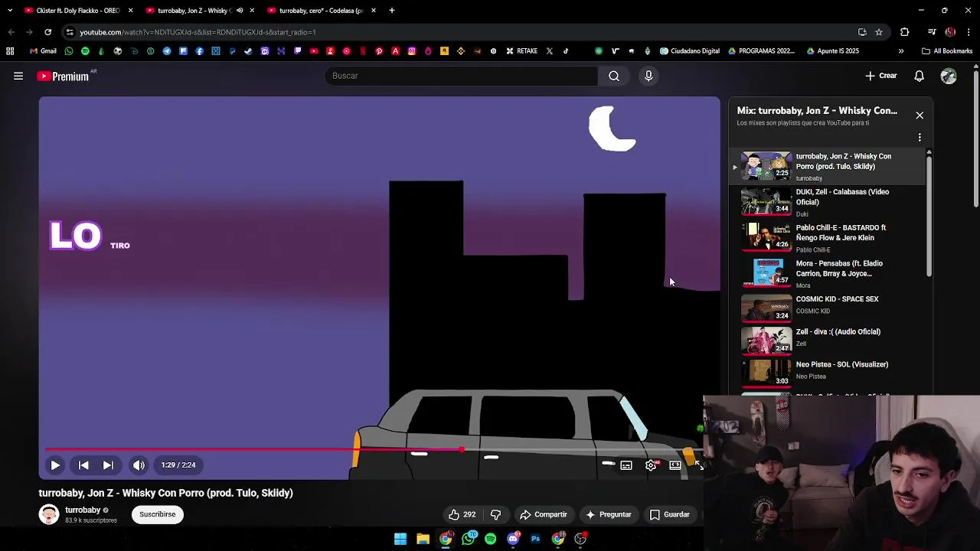Open a new browser tab
The image size is (980, 551).
pyautogui.click(x=391, y=11)
